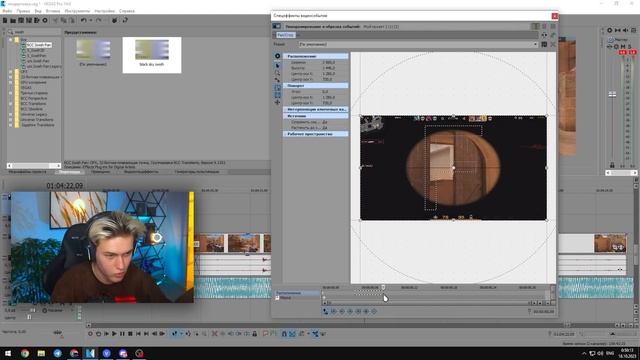The image size is (640, 360).
Task: Select BCC Swift Pan in transitions tree
Action: 39,45
